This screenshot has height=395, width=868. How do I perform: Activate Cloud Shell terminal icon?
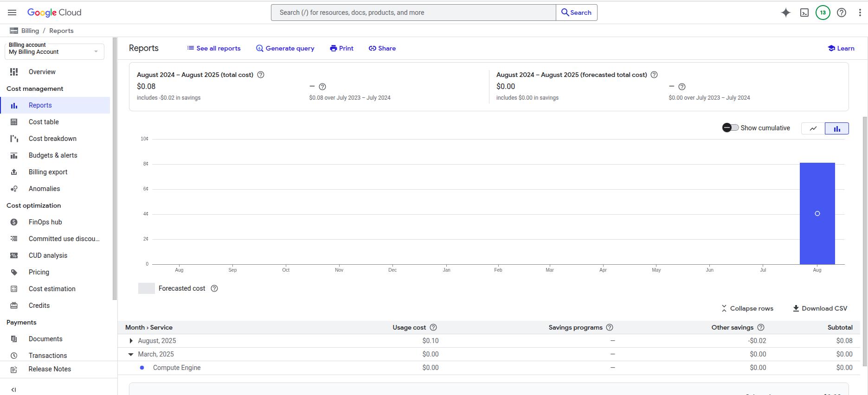[804, 13]
